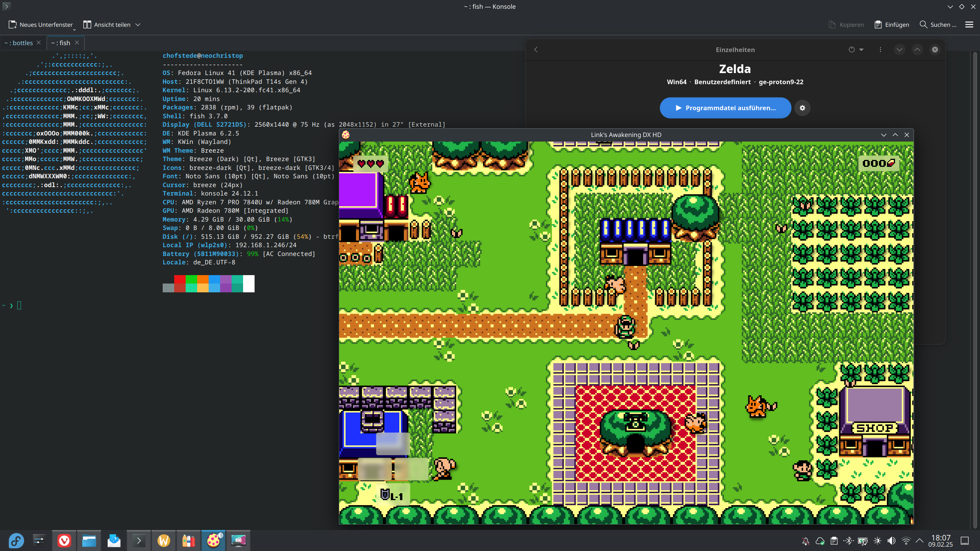Toggle Bluetooth from system tray
980x551 pixels.
pos(848,541)
